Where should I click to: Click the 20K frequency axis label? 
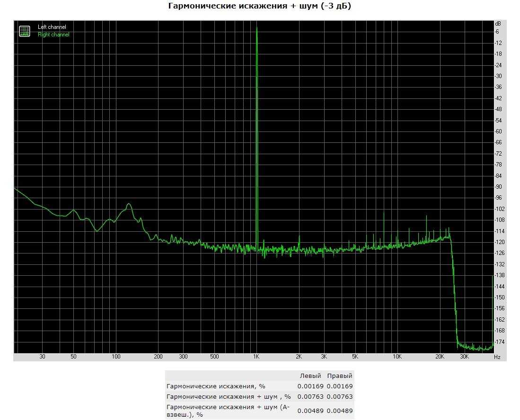tap(440, 357)
